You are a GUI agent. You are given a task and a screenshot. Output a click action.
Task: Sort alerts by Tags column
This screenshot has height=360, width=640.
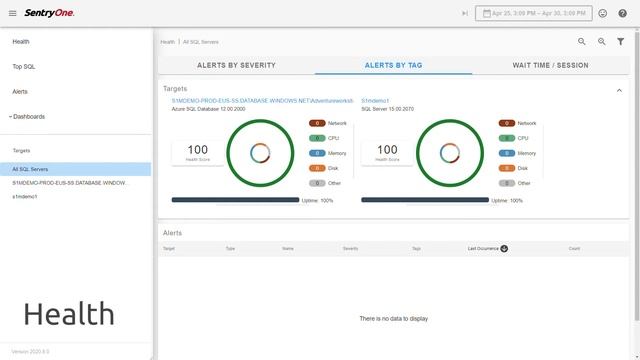click(x=416, y=249)
